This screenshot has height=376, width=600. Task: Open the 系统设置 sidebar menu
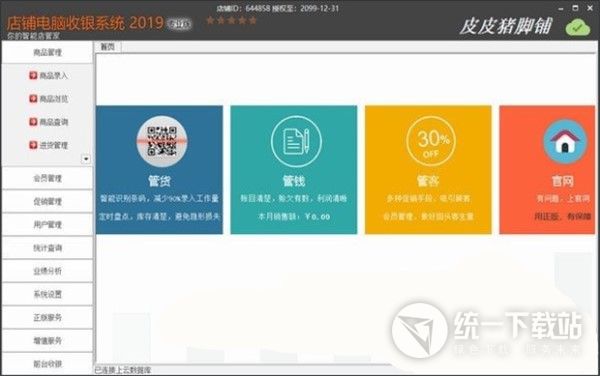click(47, 294)
